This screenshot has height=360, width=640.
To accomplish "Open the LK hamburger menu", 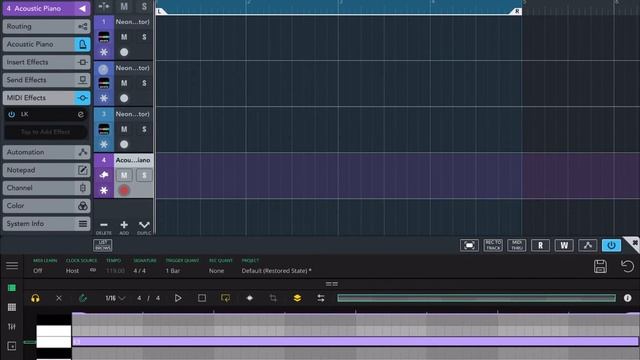I will [12, 266].
